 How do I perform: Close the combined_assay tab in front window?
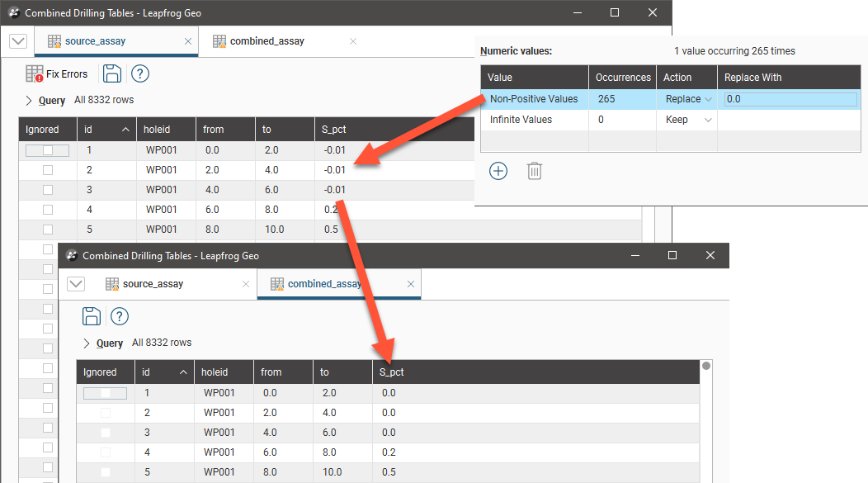pos(411,283)
